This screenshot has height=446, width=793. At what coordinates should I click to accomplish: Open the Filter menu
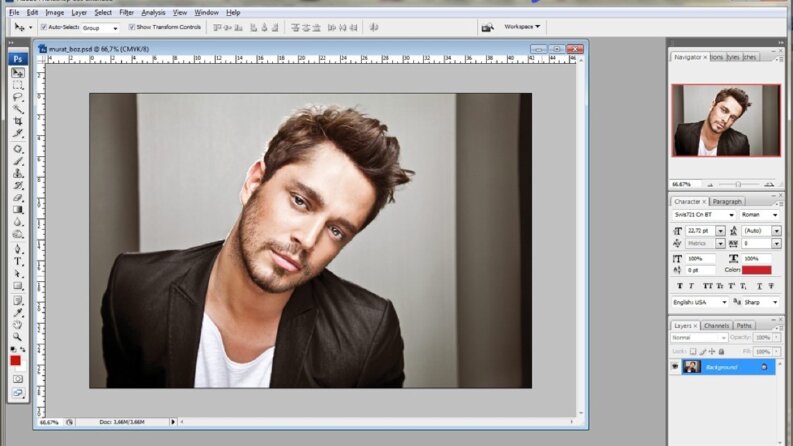click(x=126, y=12)
